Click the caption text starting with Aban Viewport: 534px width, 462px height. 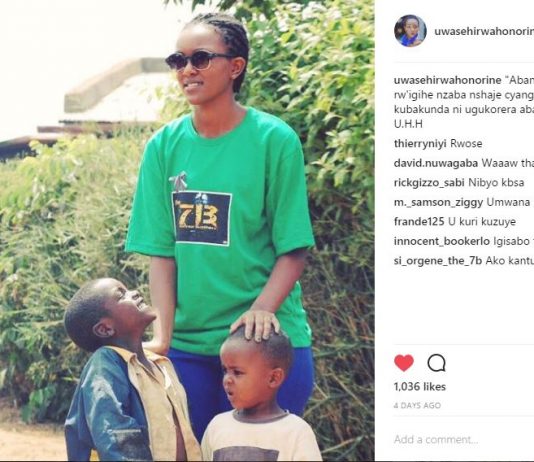tap(464, 102)
